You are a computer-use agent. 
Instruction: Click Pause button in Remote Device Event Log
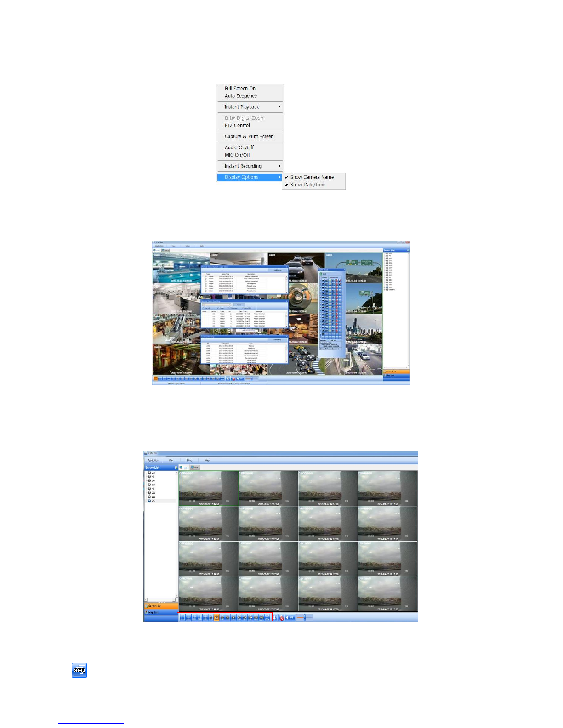(239, 305)
